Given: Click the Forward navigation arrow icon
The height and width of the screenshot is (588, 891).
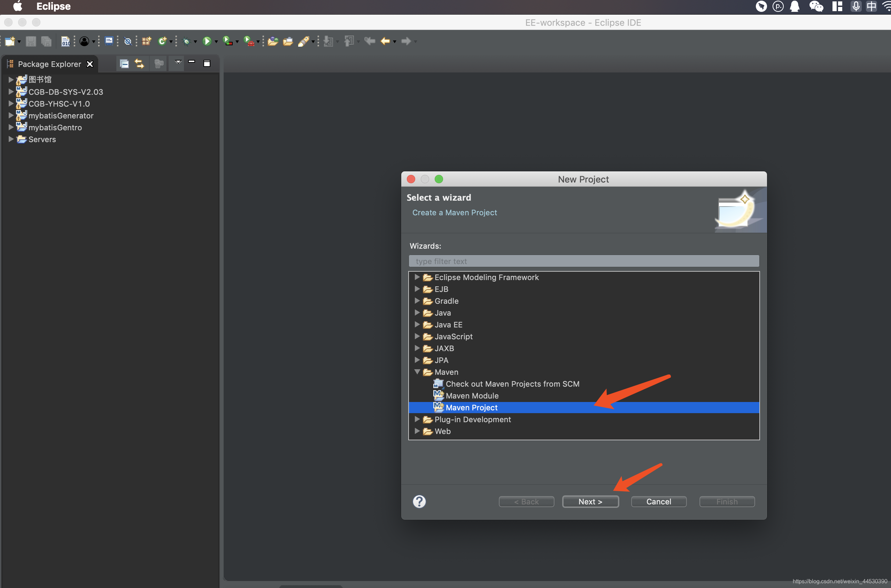Looking at the screenshot, I should pyautogui.click(x=406, y=41).
